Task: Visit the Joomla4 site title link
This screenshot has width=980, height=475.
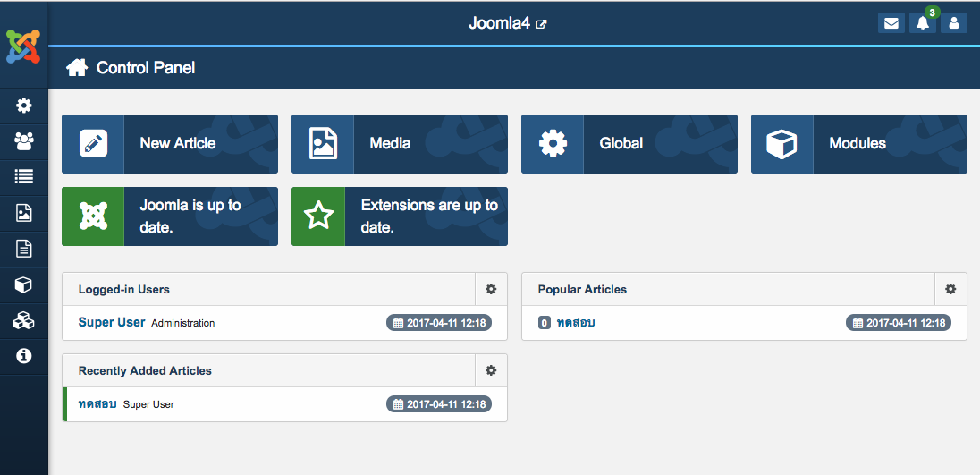Action: click(499, 24)
